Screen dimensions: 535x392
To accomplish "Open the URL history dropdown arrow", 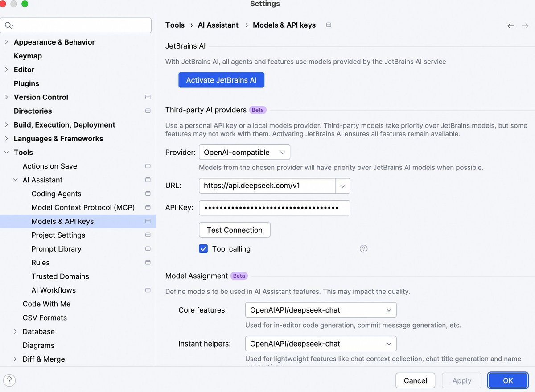I will 342,186.
